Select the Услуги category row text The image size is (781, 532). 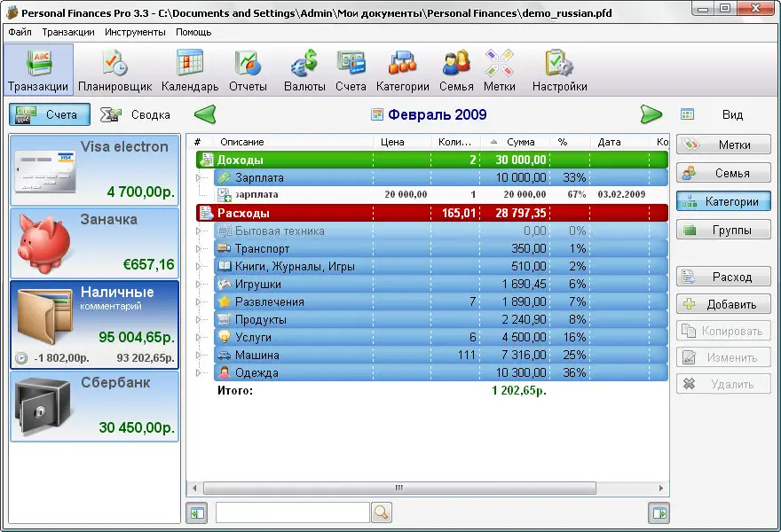[253, 338]
